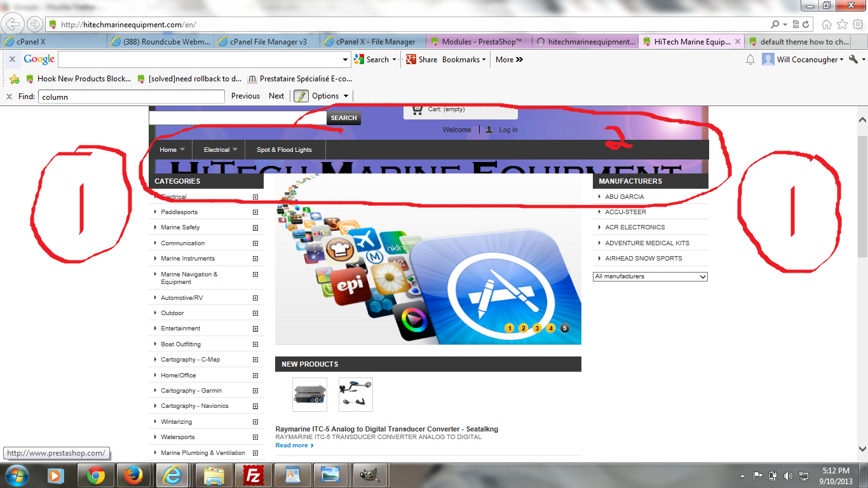
Task: Click the site SEARCH button
Action: (x=344, y=118)
